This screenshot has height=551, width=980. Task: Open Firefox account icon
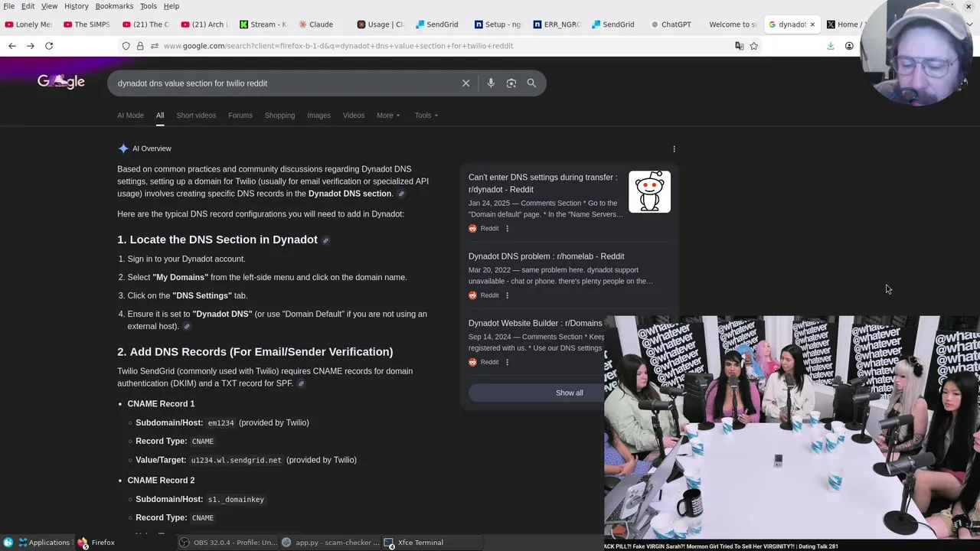tap(849, 46)
